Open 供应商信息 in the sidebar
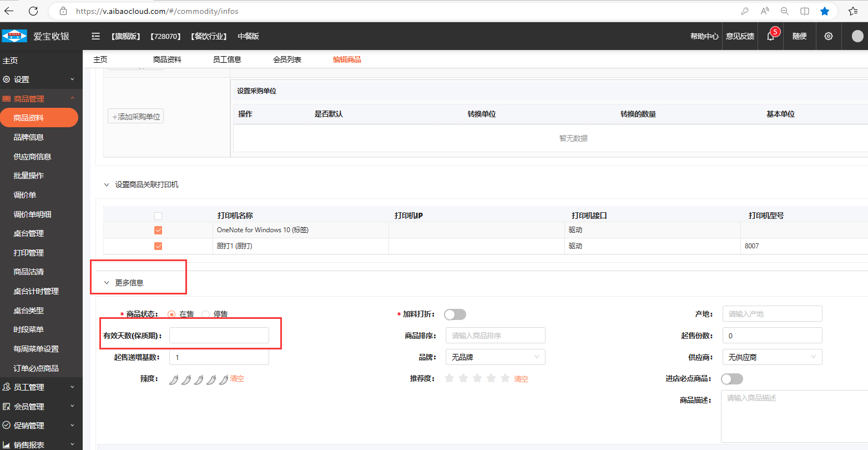Viewport: 868px width, 450px height. pyautogui.click(x=32, y=157)
